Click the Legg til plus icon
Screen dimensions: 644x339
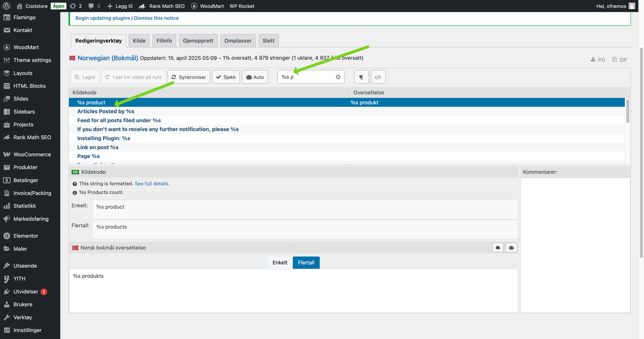click(110, 6)
